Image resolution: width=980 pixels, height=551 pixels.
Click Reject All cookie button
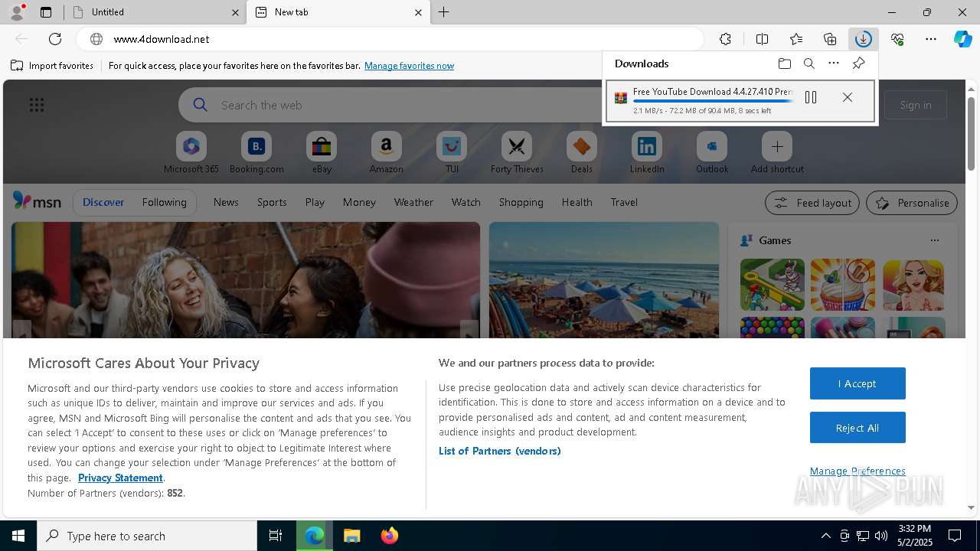click(857, 428)
